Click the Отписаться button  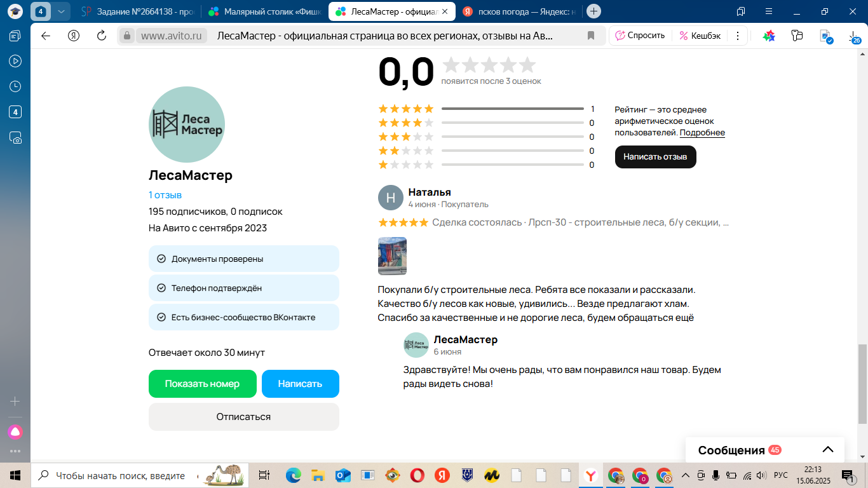tap(243, 417)
